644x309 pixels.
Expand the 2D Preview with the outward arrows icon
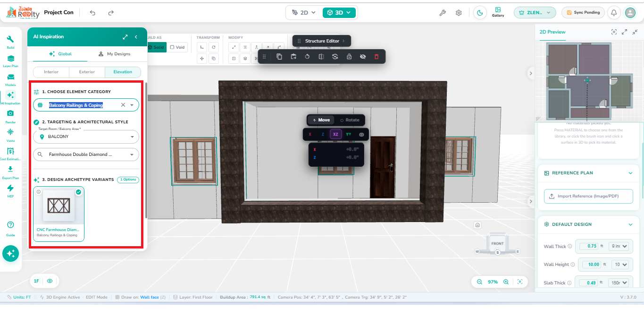(x=624, y=32)
